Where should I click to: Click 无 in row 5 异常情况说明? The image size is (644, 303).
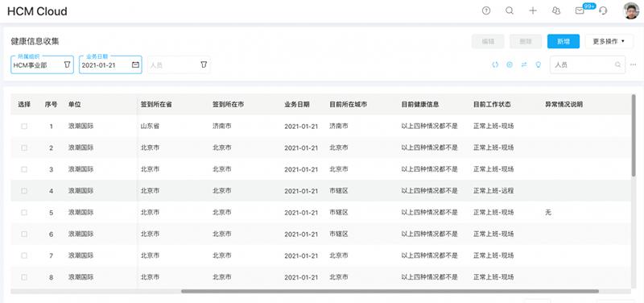tap(548, 213)
